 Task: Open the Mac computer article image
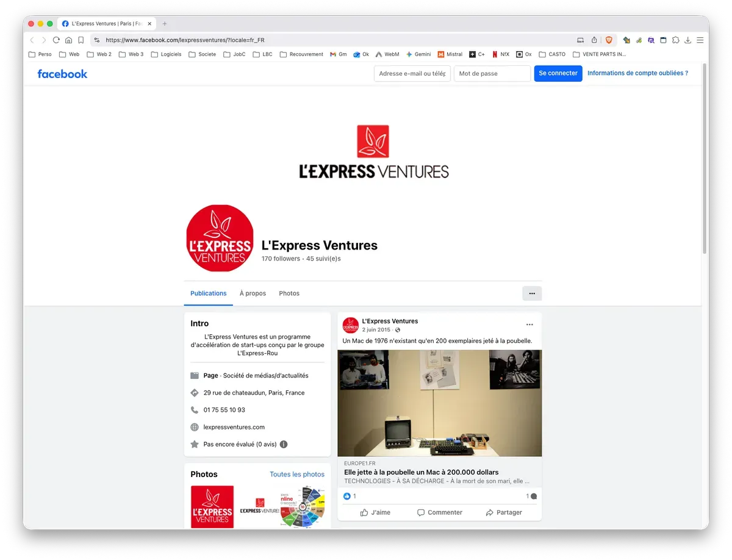tap(439, 403)
